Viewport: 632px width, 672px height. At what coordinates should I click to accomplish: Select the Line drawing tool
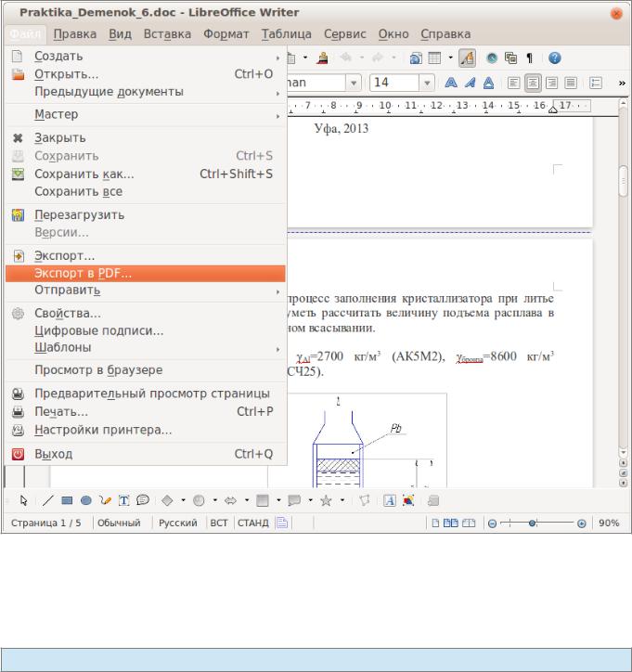(x=48, y=500)
